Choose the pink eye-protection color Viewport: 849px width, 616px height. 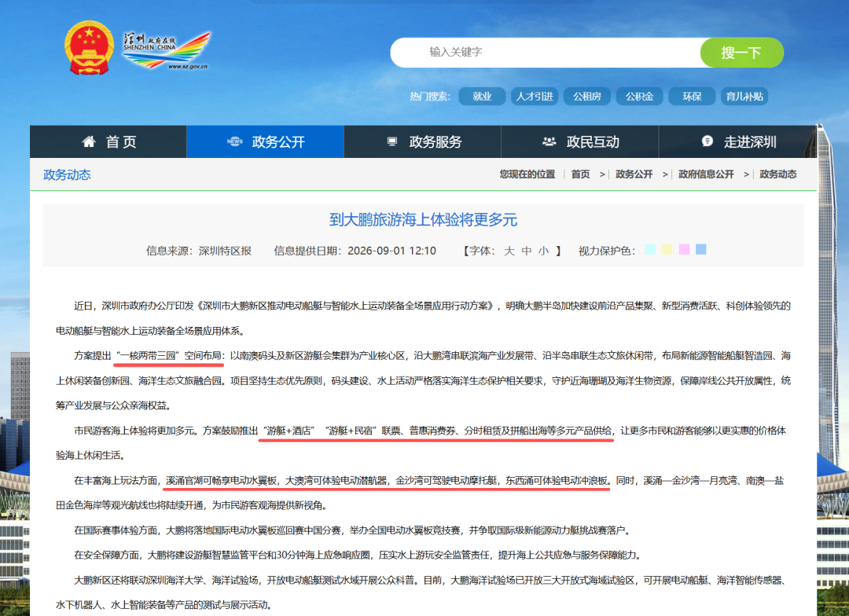[x=684, y=249]
